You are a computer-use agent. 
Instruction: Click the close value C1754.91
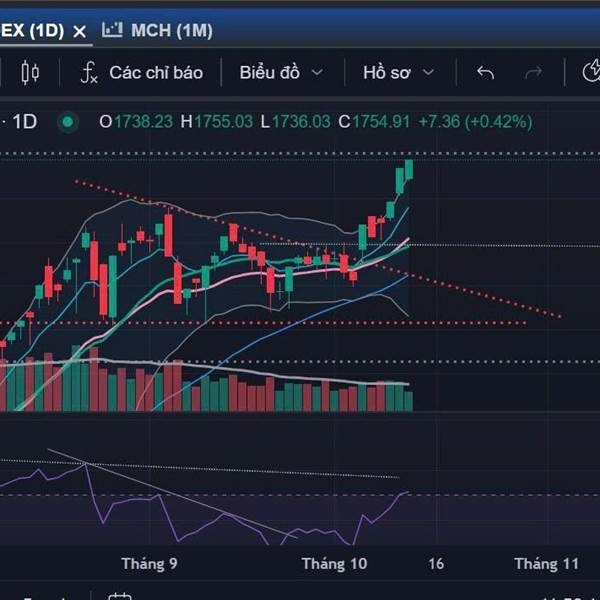point(374,122)
